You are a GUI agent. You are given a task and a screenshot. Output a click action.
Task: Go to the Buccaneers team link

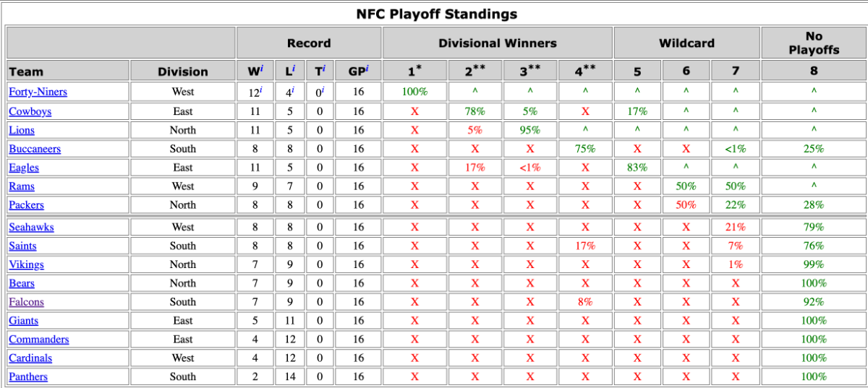(x=35, y=149)
